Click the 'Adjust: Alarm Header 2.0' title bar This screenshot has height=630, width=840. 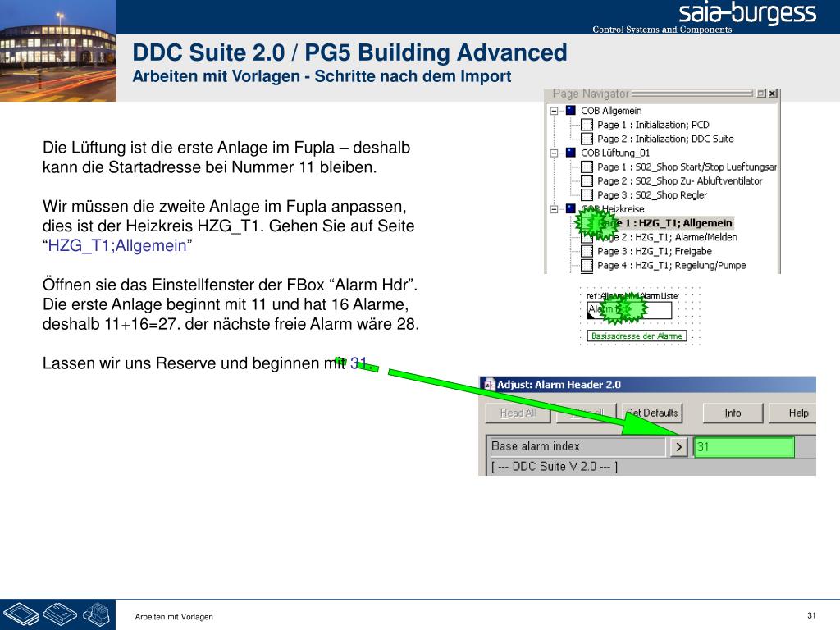coord(647,385)
